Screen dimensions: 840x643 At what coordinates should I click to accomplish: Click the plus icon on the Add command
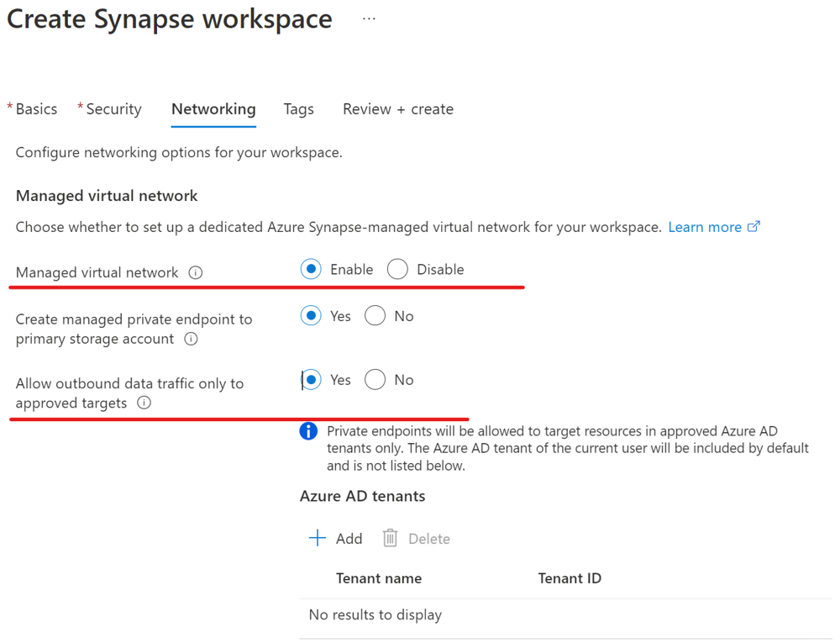click(x=317, y=538)
